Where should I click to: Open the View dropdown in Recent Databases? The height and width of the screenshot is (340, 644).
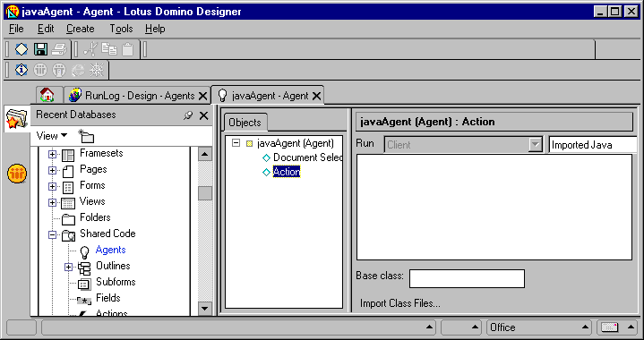click(52, 135)
